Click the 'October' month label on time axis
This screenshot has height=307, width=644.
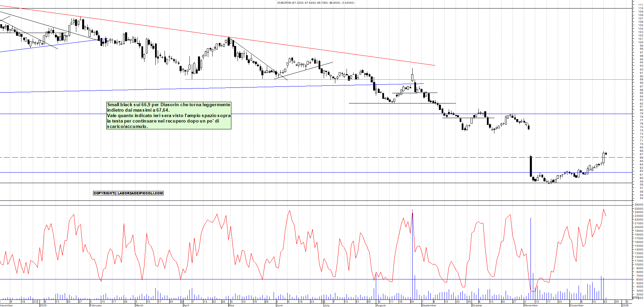point(477,305)
